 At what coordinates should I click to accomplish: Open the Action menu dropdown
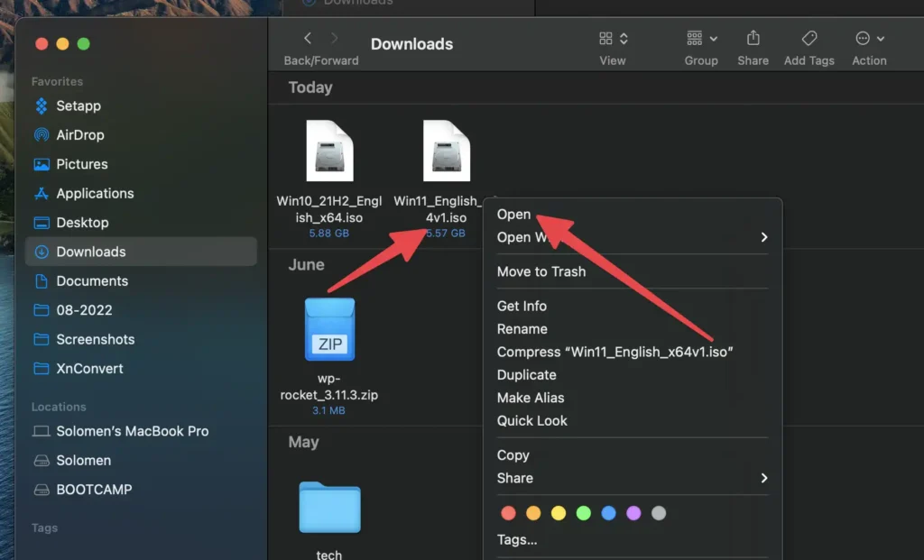[x=869, y=39]
